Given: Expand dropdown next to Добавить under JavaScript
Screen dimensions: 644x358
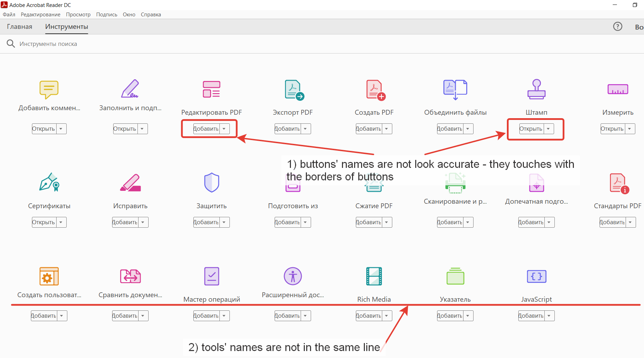Looking at the screenshot, I should click(x=549, y=316).
